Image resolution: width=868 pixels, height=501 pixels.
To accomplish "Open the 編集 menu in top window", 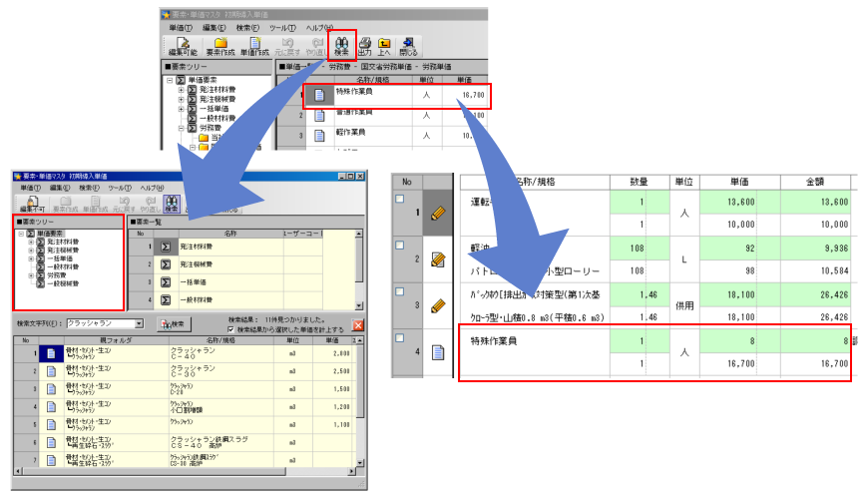I will tap(215, 27).
